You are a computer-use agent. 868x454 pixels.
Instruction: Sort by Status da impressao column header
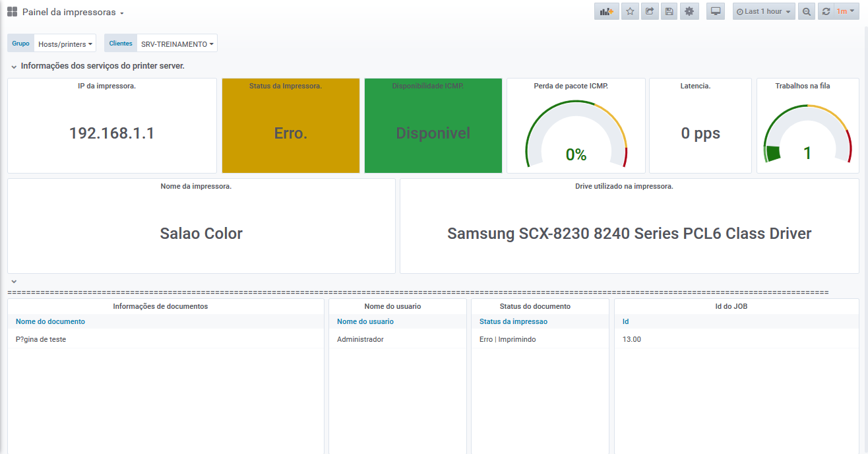coord(513,321)
